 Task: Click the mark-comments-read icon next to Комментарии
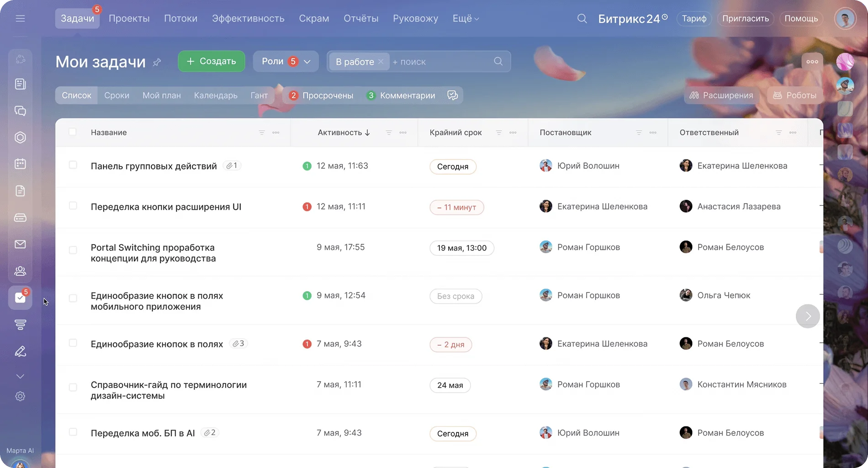[452, 96]
